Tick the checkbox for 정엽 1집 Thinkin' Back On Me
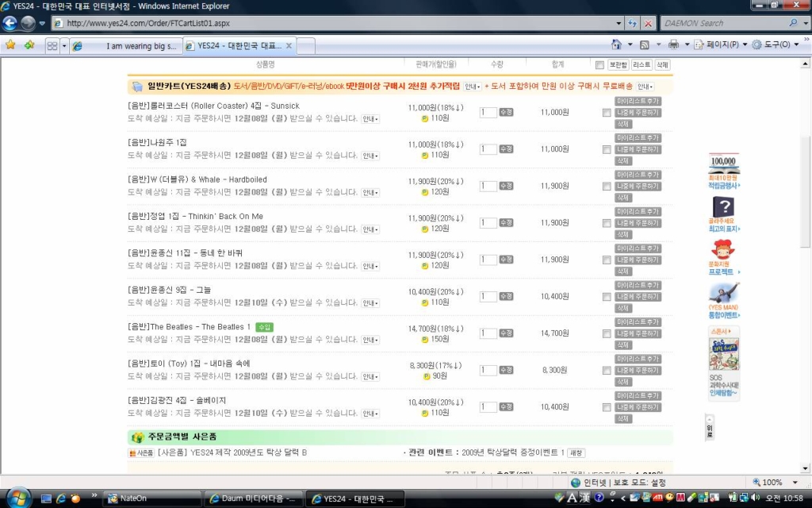Screen dimensions: 812x508 [x=607, y=223]
